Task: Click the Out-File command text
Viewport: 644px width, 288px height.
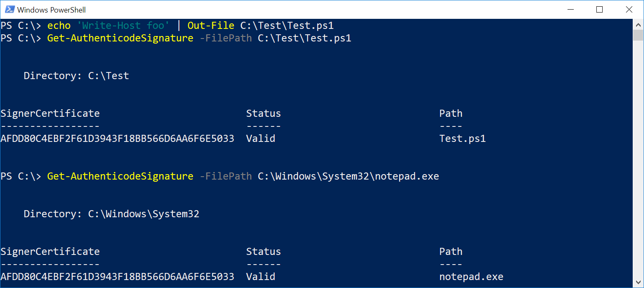Action: (211, 26)
